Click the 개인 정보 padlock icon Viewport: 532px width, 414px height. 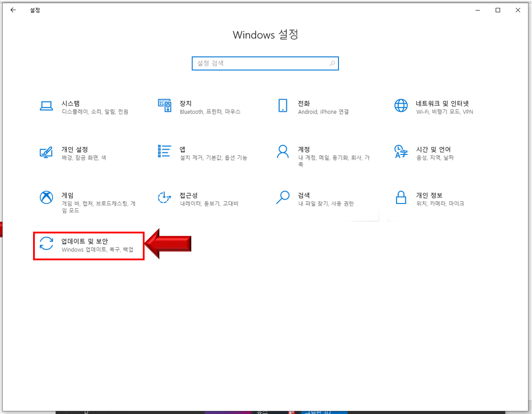401,197
